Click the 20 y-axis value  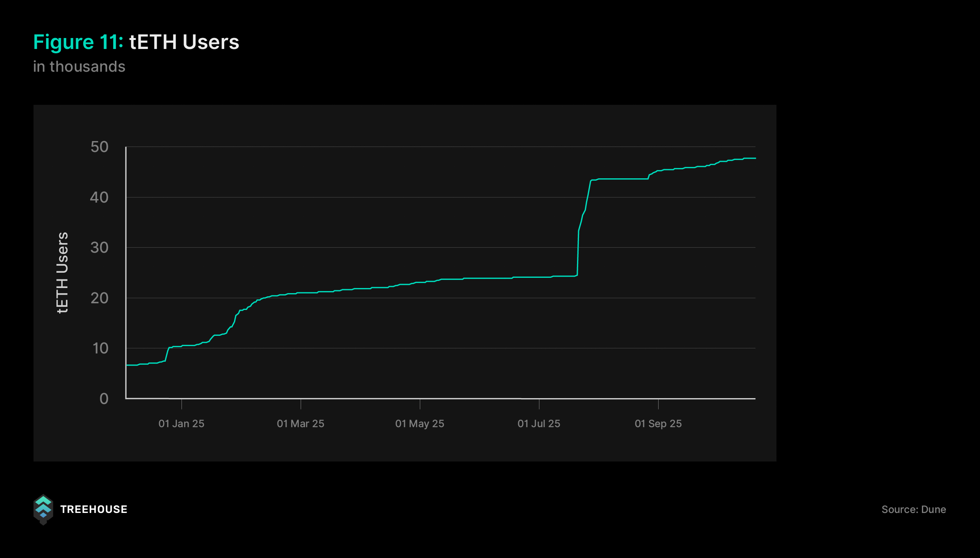(99, 298)
